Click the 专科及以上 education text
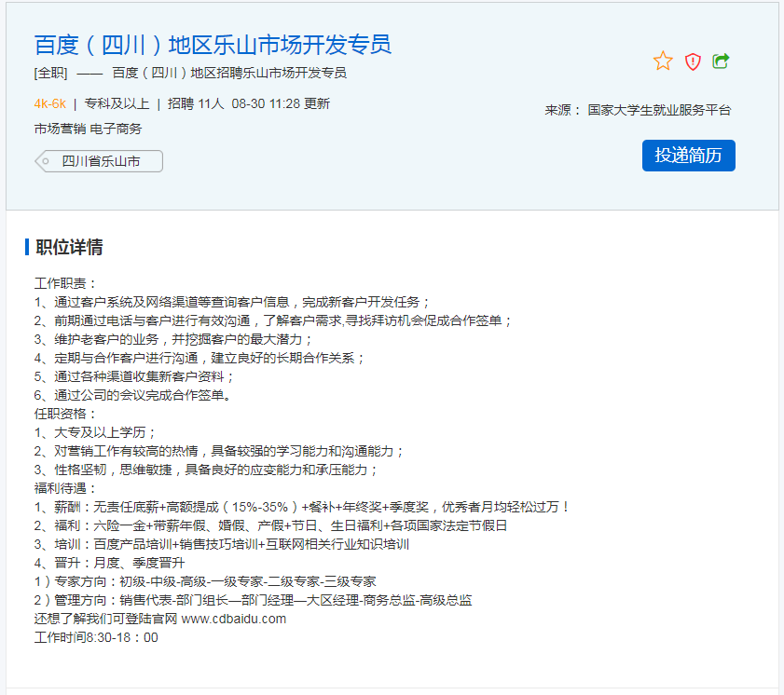The width and height of the screenshot is (784, 695). (x=117, y=104)
